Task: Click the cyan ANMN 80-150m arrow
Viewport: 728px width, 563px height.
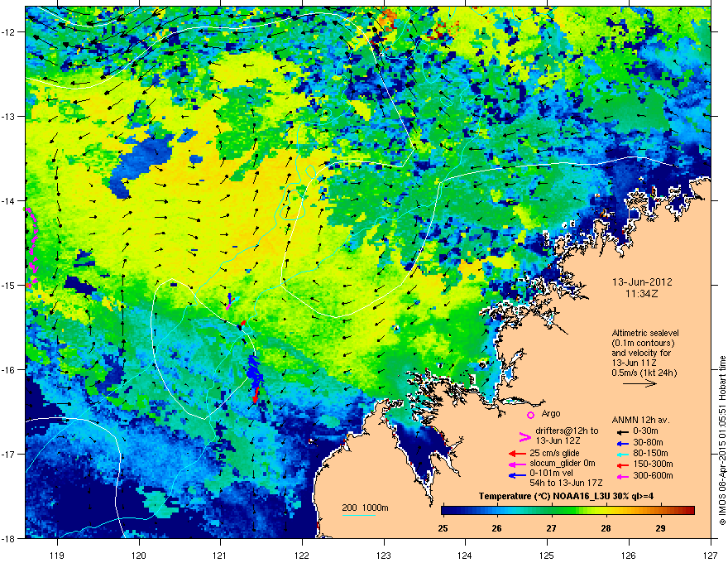Action: click(x=621, y=454)
